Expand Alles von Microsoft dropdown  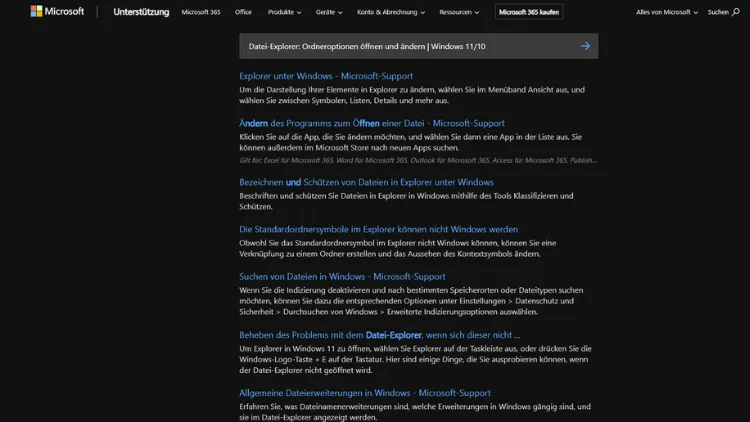(x=667, y=12)
